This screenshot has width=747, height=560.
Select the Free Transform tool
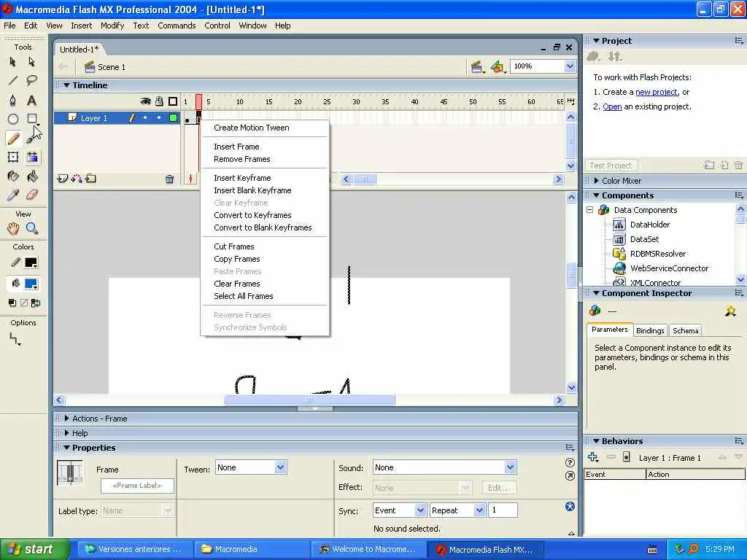click(13, 157)
